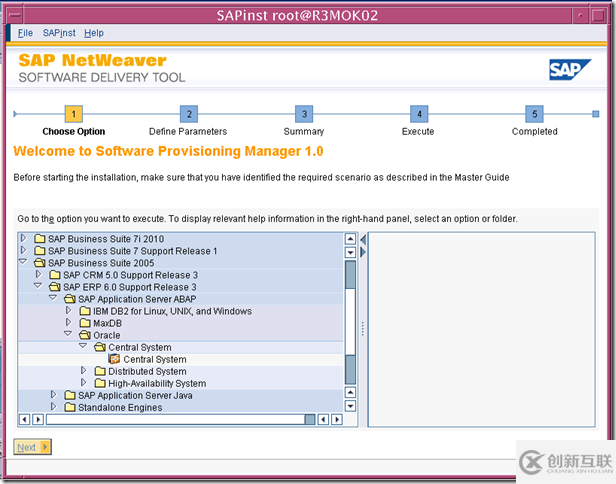The height and width of the screenshot is (484, 616).
Task: Select SAP CRM 5.0 folder icon
Action: (55, 275)
